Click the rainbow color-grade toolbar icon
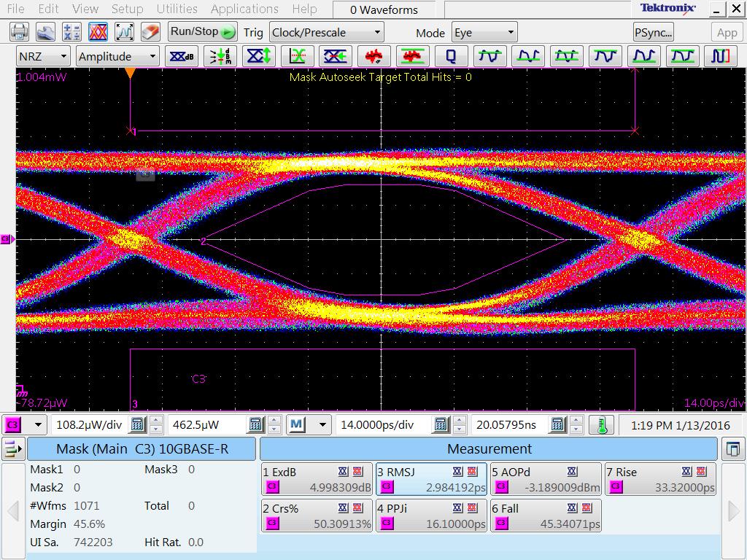 pyautogui.click(x=98, y=33)
